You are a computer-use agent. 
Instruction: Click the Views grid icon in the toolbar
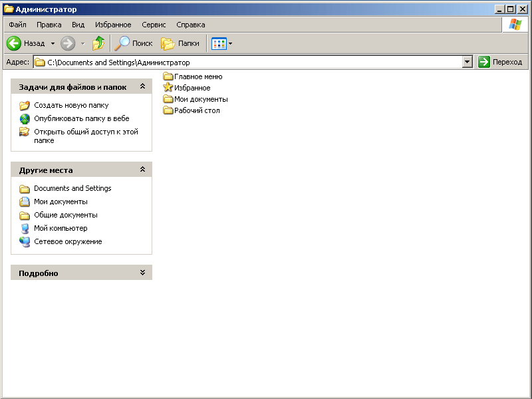coord(219,43)
